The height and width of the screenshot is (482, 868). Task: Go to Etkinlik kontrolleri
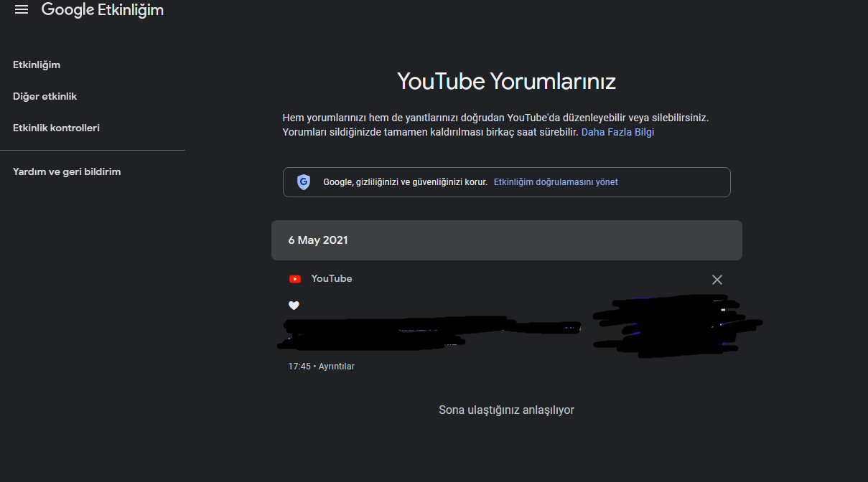coord(56,128)
